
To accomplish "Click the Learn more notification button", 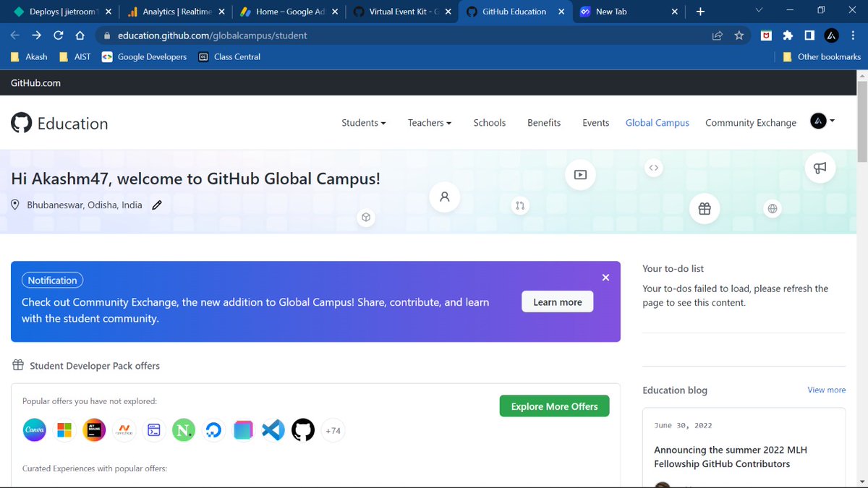I will 558,302.
